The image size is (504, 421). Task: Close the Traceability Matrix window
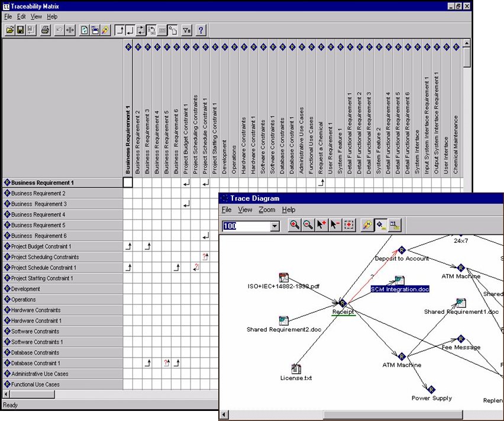[467, 6]
